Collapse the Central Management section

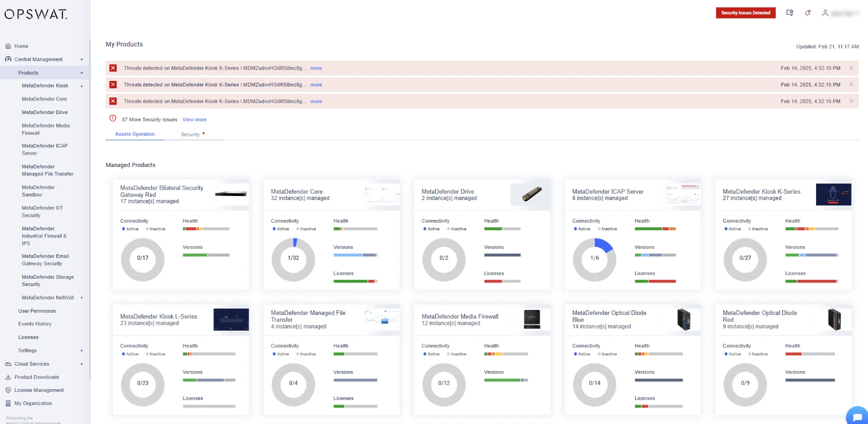point(82,59)
